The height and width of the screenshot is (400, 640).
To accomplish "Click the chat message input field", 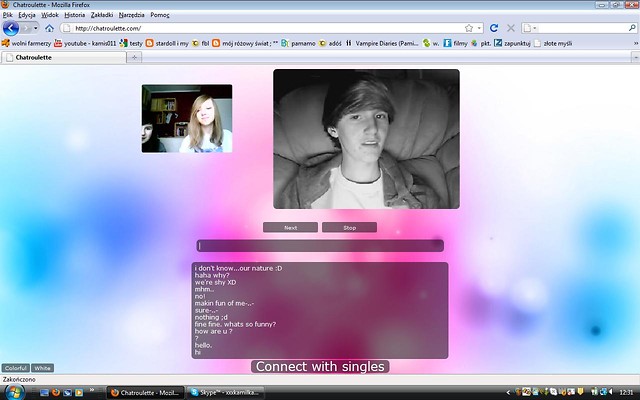I will (x=320, y=246).
